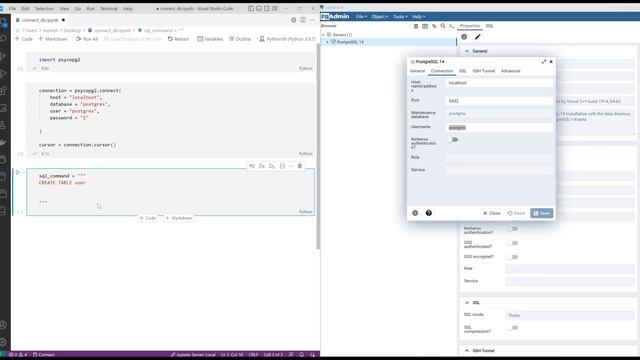Run the sql_command notebook cell

(x=18, y=172)
